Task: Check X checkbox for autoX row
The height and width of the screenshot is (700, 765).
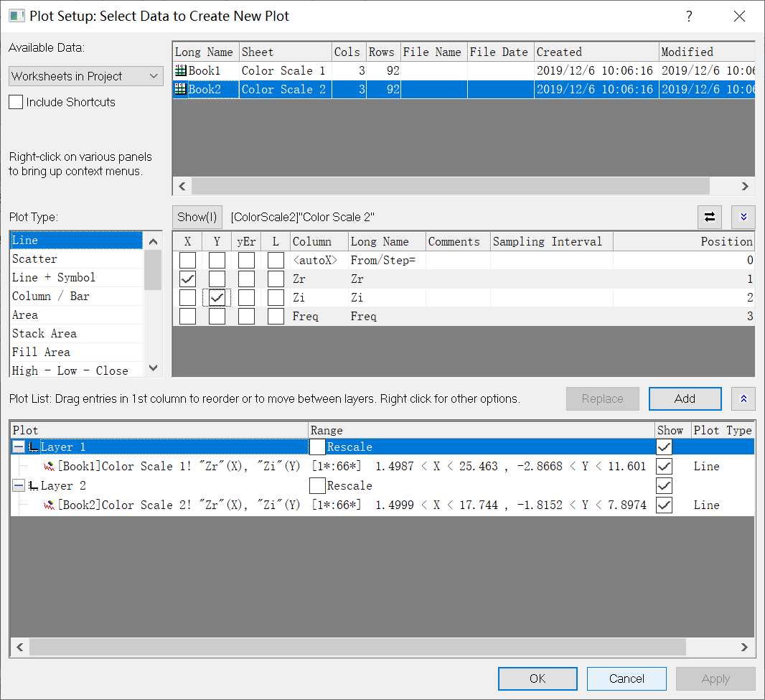Action: pos(187,260)
